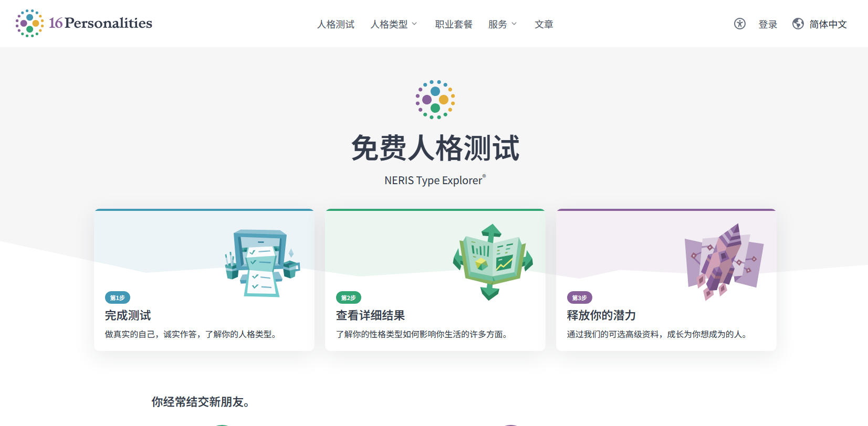Click the green 第2步 badge

pos(348,297)
